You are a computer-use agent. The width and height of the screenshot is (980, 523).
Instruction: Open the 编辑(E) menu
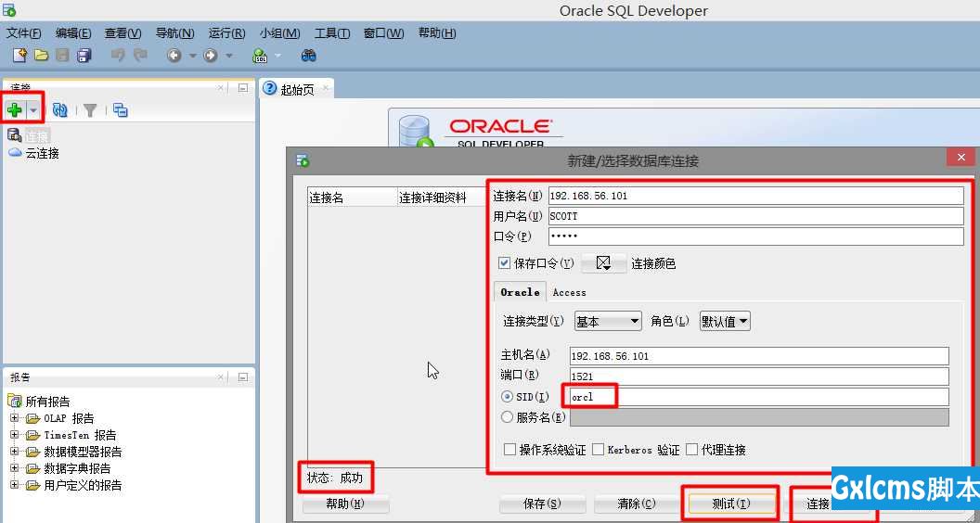(x=73, y=33)
